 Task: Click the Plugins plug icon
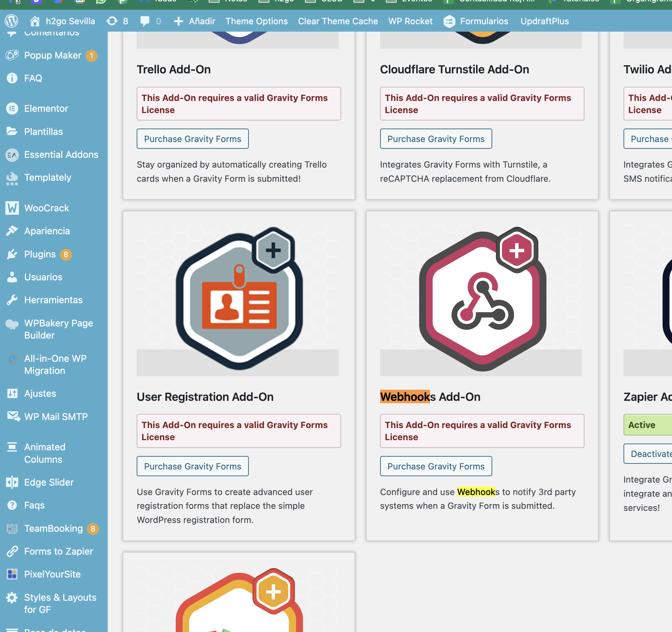(x=12, y=254)
